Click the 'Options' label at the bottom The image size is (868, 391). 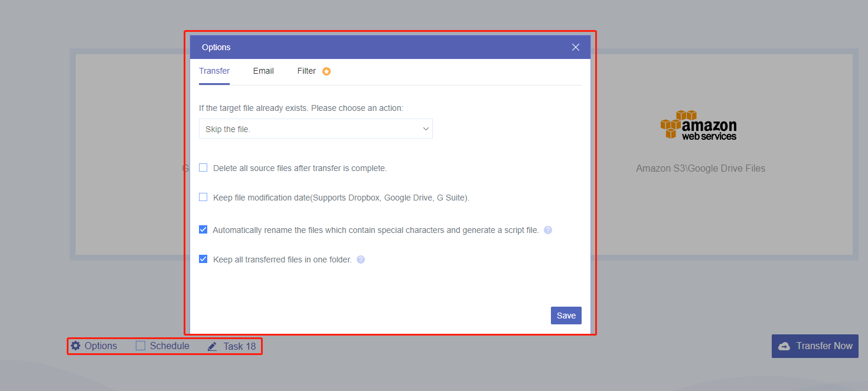pyautogui.click(x=101, y=346)
